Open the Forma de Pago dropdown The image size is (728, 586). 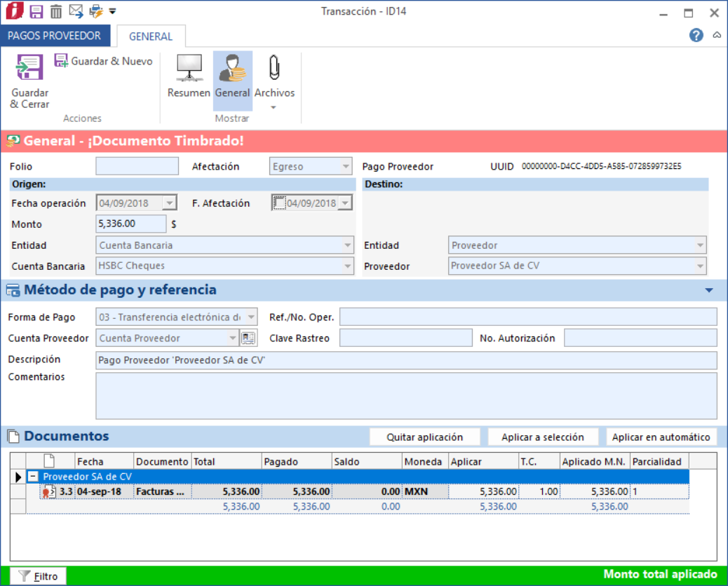[251, 318]
